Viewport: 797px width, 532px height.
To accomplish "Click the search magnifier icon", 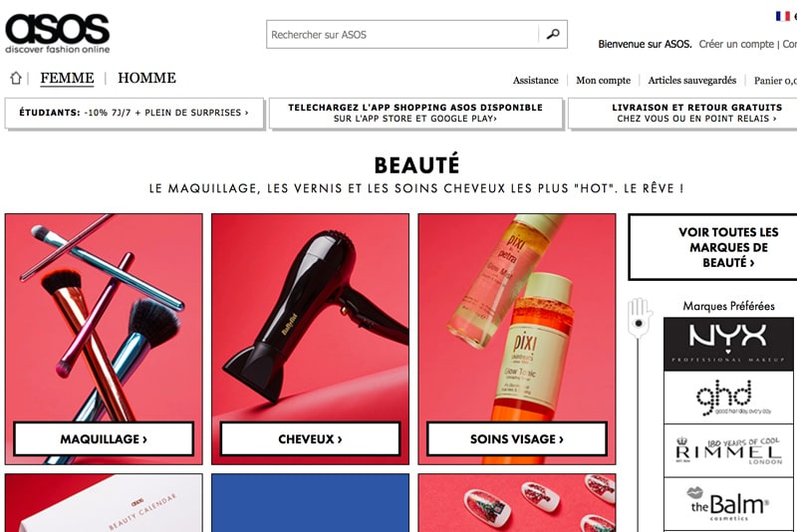I will 553,34.
